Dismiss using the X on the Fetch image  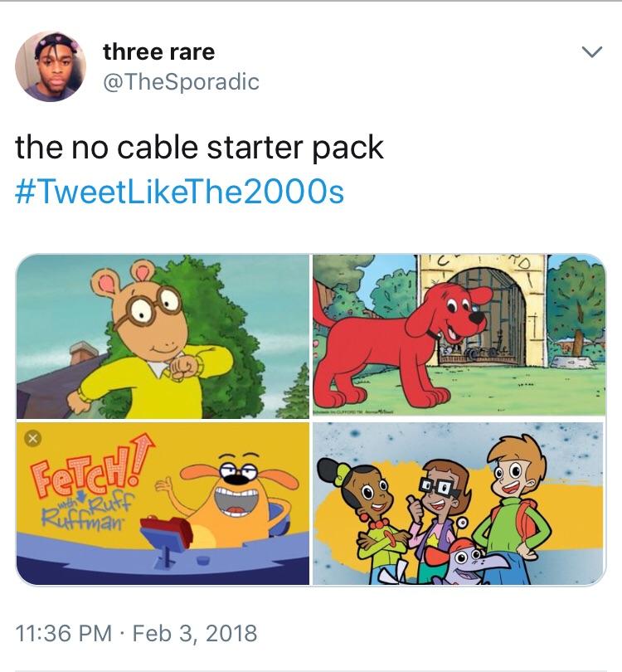(x=33, y=438)
